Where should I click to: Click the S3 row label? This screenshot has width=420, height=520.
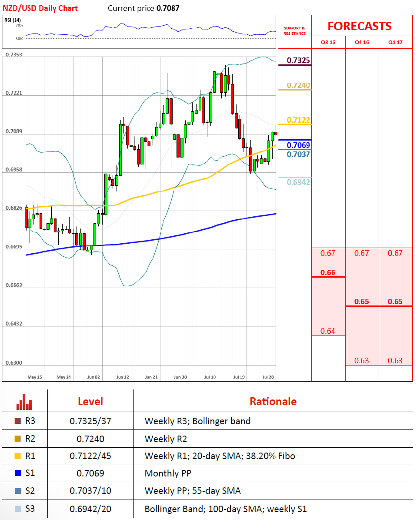pos(30,508)
